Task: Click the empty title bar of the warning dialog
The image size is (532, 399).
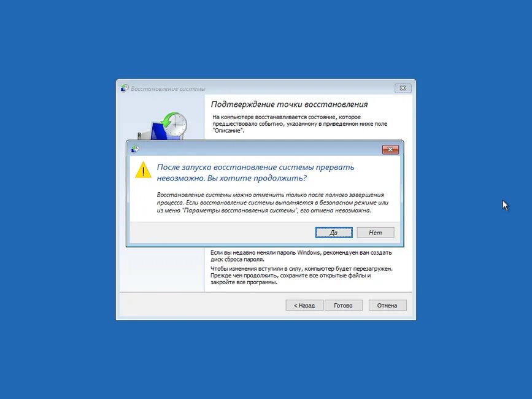Action: [x=258, y=149]
